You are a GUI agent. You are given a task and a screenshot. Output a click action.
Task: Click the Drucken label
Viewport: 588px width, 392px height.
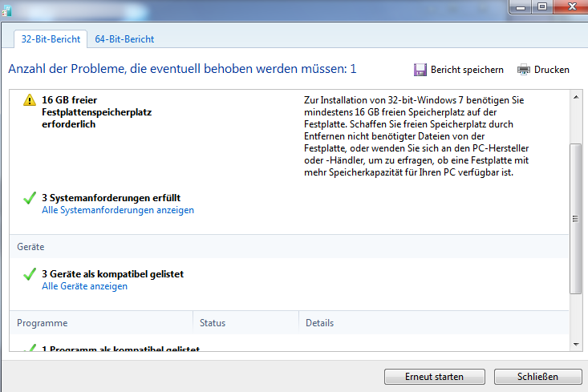pos(552,70)
